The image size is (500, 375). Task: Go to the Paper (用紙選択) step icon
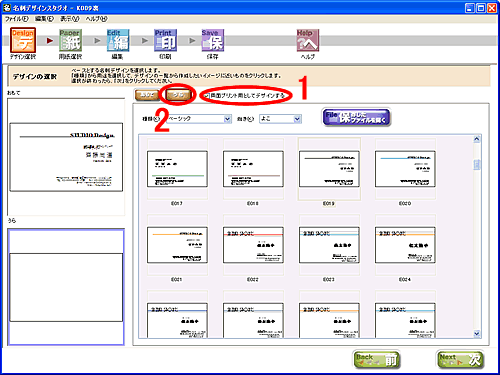(x=70, y=40)
